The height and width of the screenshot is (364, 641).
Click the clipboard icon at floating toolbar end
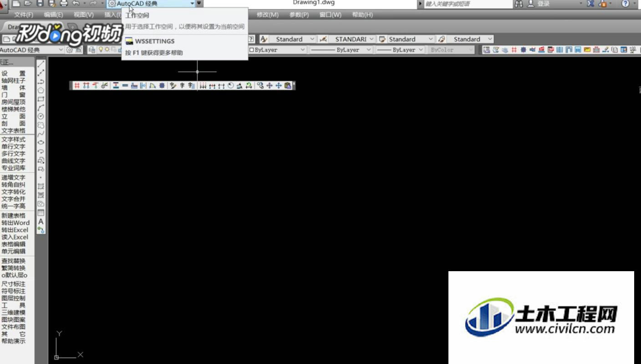click(288, 85)
